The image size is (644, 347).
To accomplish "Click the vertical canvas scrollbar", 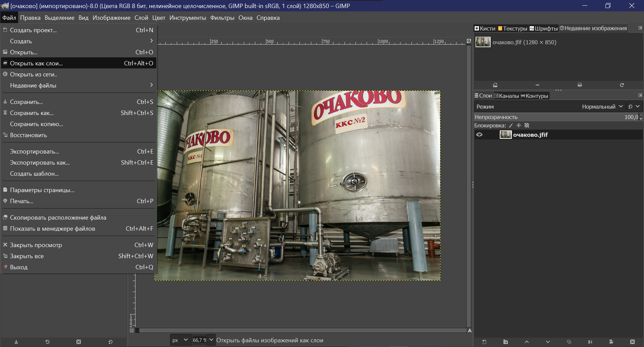I will [469, 186].
